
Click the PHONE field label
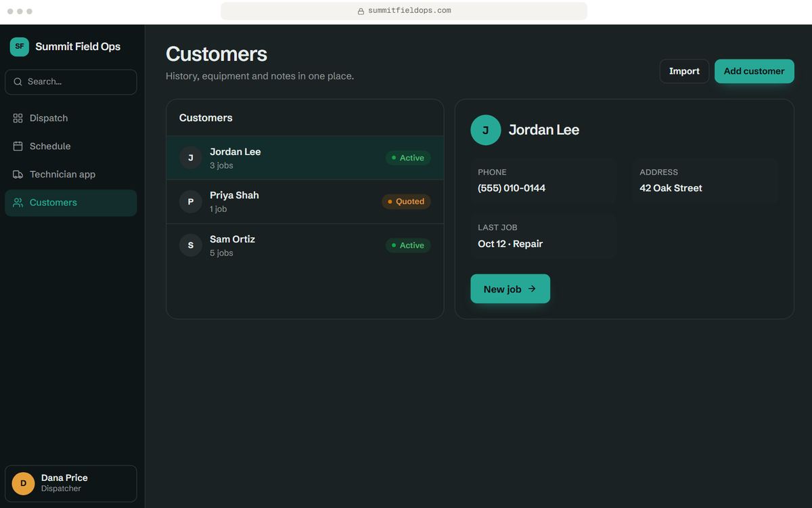coord(492,172)
